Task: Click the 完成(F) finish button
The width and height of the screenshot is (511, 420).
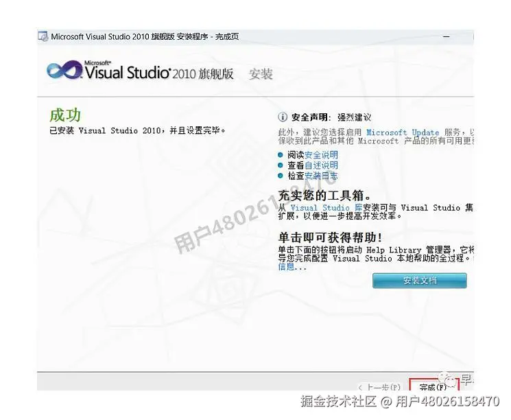Action: pos(433,386)
